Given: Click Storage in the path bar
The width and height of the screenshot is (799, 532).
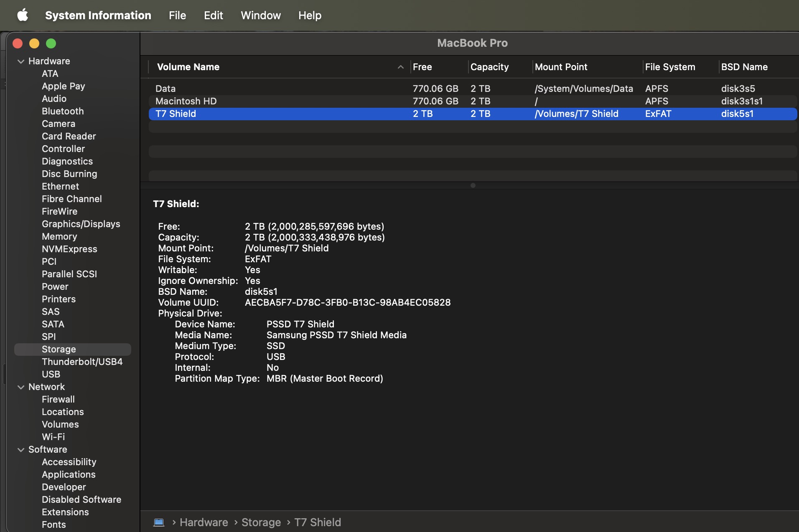Looking at the screenshot, I should coord(261,522).
